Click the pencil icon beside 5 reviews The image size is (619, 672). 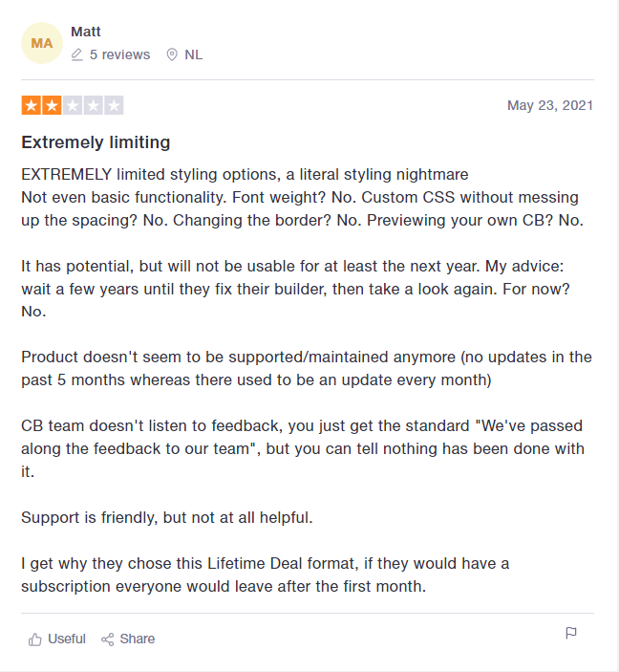coord(77,54)
